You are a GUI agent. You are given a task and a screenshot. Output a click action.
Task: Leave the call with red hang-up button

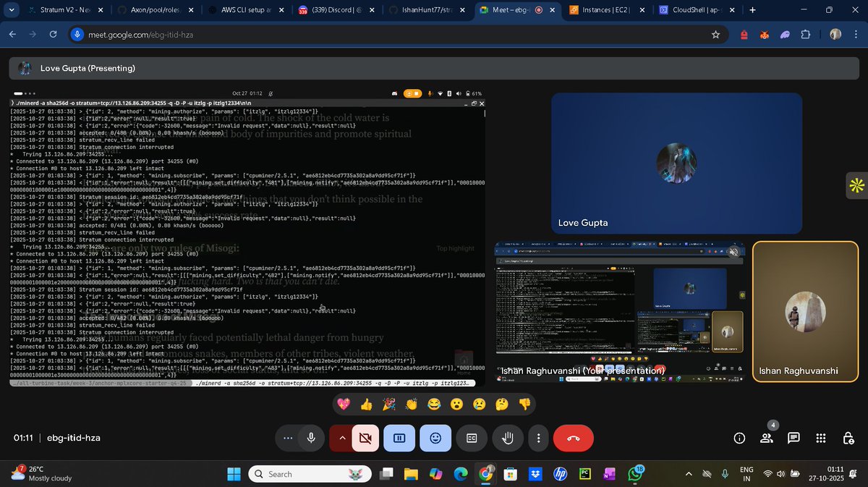tap(573, 438)
